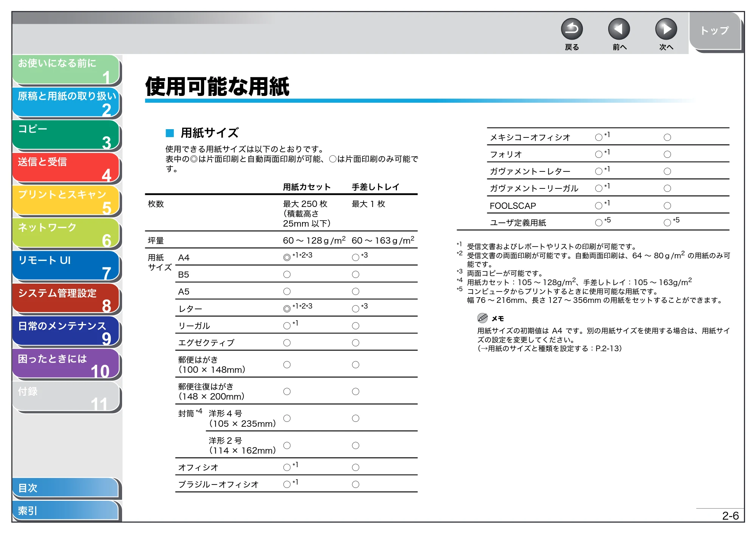Viewport: 756px width, 534px height.
Task: Click the 使用可能な用紙 page title
Action: (x=217, y=86)
